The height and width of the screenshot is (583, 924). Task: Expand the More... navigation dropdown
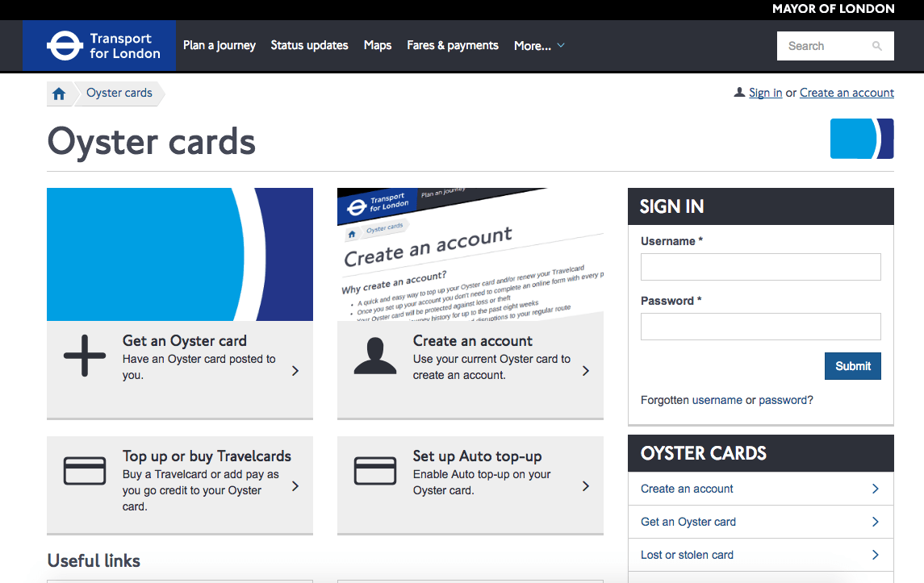pyautogui.click(x=539, y=45)
